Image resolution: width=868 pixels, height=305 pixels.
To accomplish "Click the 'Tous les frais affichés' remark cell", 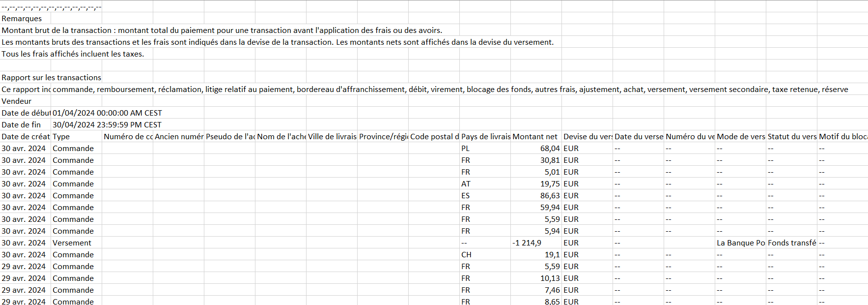I will [x=73, y=54].
